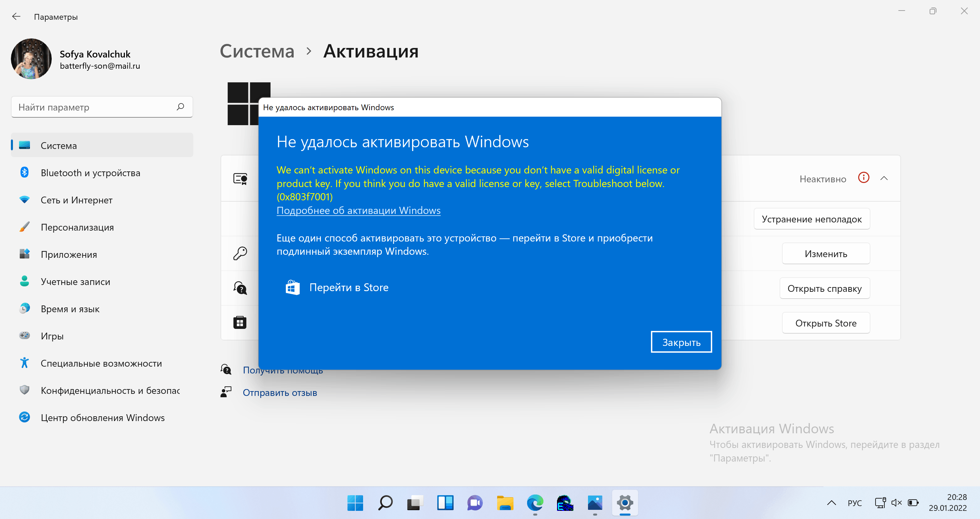Focus the Найти параметр search field
Screen dimensions: 980x519
coord(102,107)
